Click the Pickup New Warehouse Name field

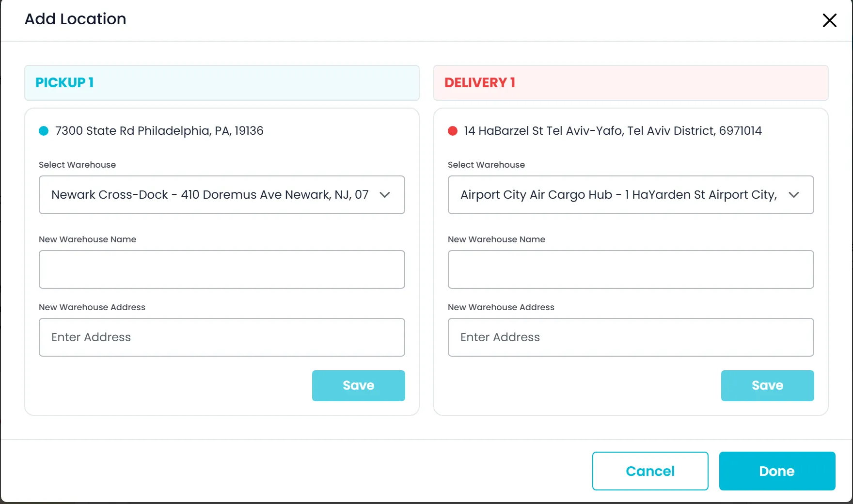pyautogui.click(x=222, y=269)
